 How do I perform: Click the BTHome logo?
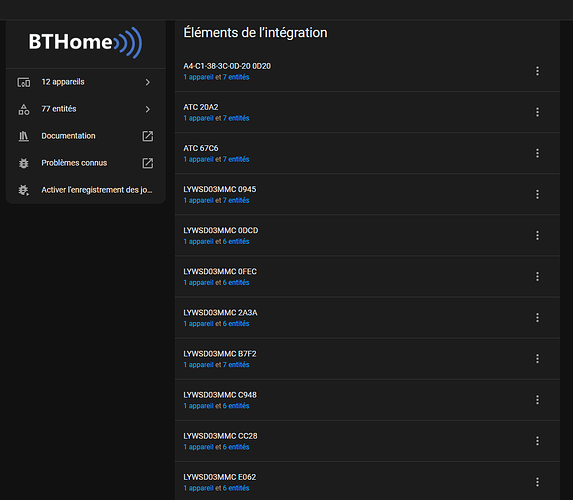[86, 42]
